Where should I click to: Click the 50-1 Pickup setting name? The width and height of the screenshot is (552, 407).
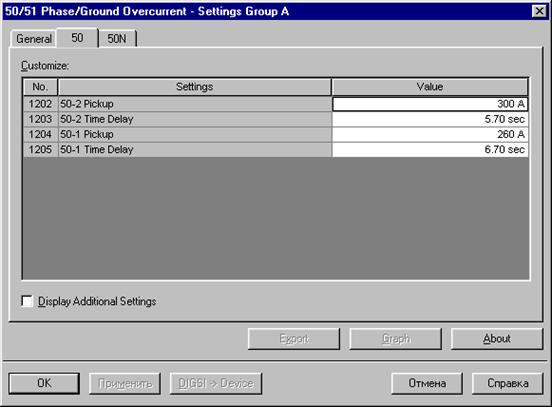point(195,134)
